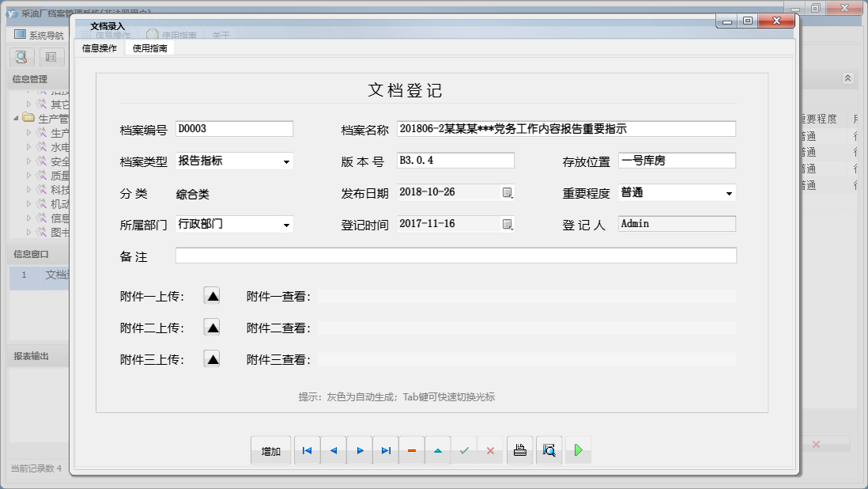Open the 发布日期 calendar picker

508,192
